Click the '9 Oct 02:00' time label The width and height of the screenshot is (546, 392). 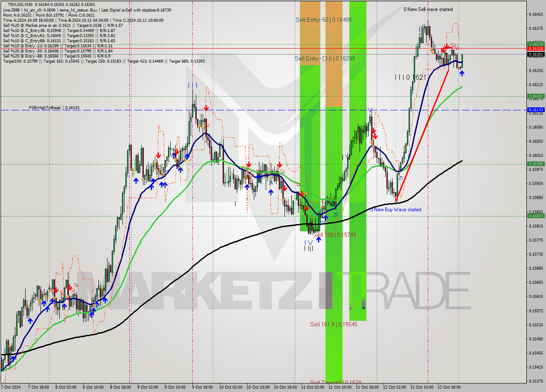(x=148, y=387)
